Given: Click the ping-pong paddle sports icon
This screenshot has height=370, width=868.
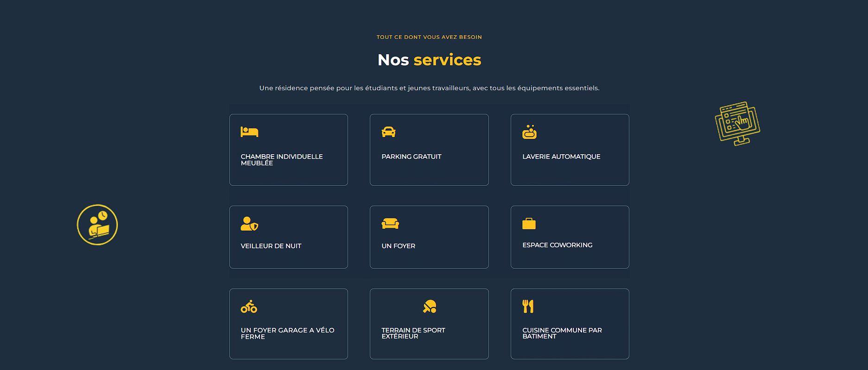Looking at the screenshot, I should pyautogui.click(x=430, y=307).
